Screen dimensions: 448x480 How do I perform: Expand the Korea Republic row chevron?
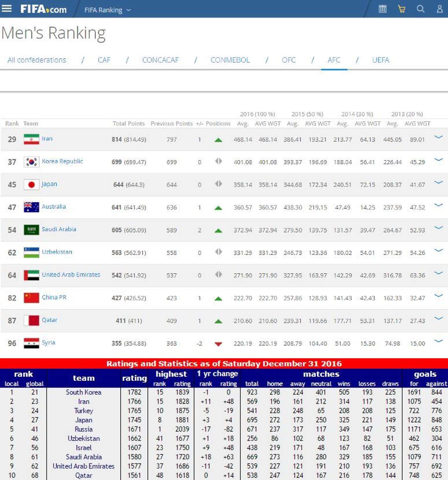438,160
